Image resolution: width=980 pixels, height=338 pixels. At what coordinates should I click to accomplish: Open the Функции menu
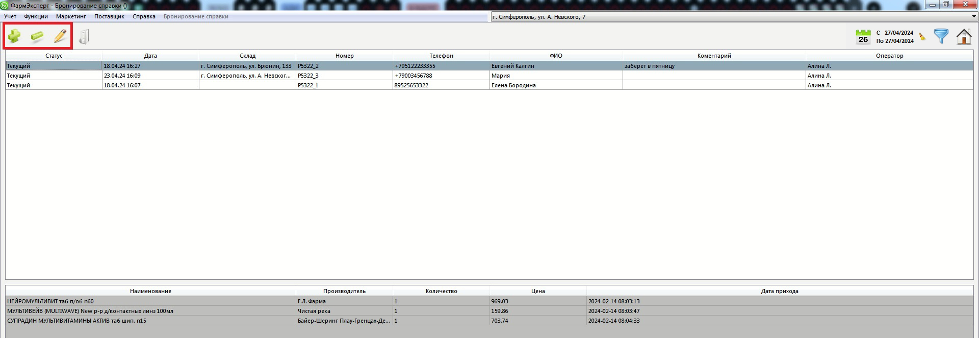36,16
